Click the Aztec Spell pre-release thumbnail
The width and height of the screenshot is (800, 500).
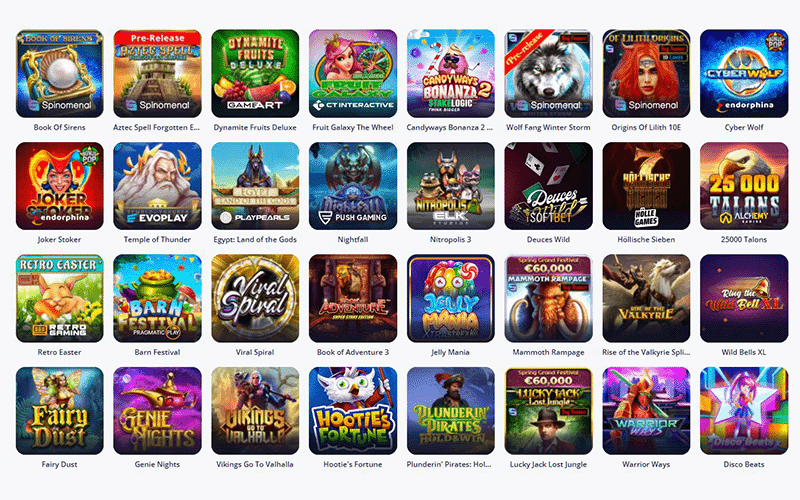157,73
